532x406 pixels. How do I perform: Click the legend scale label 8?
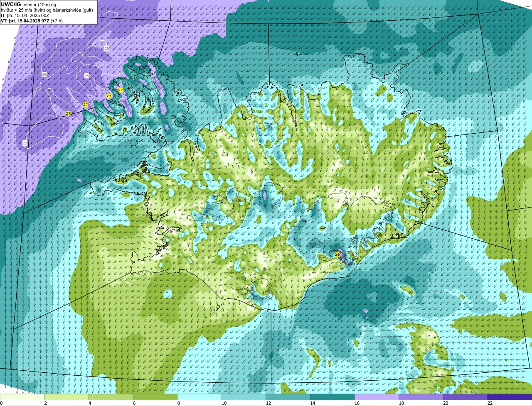[178, 403]
